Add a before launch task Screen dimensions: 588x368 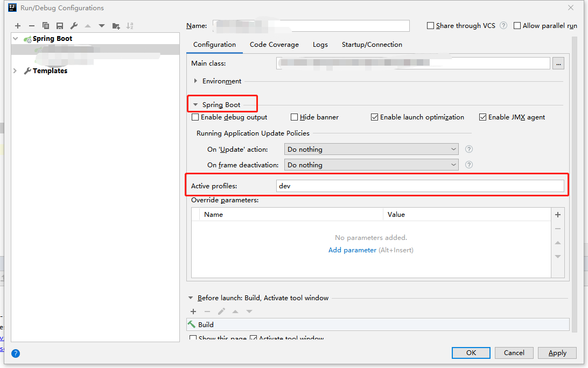coord(193,312)
